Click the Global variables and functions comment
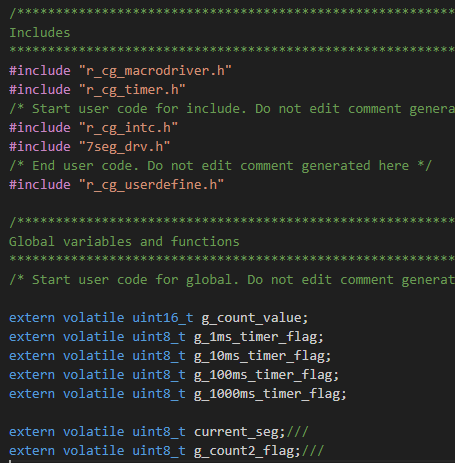Screen dimensions: 455x463 click(124, 242)
